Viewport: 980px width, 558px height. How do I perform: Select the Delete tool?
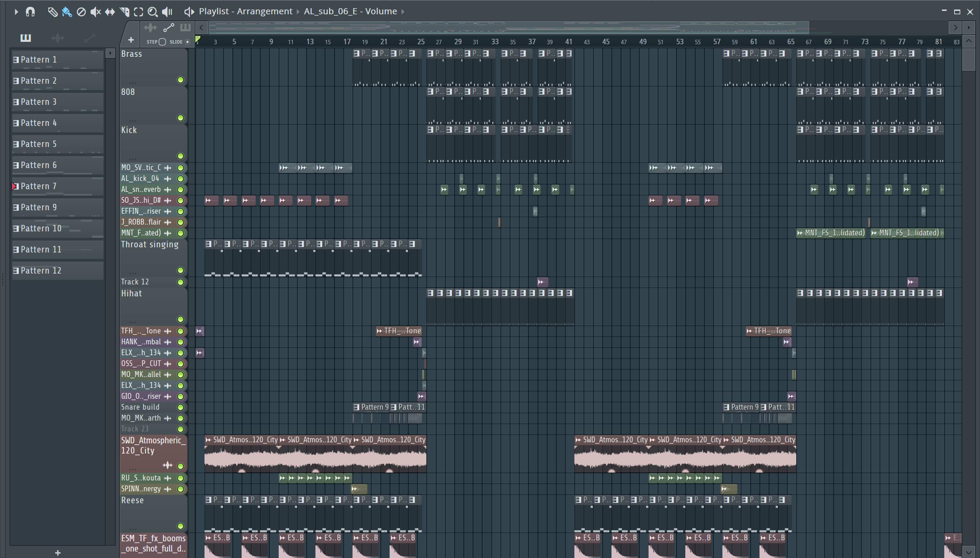[81, 12]
